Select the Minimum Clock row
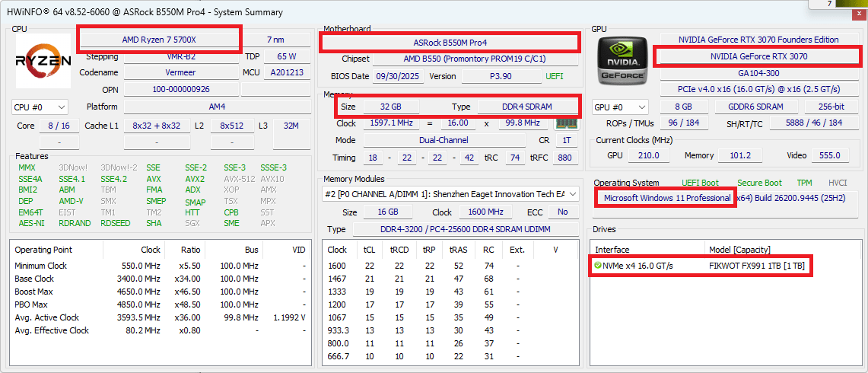 [160, 266]
